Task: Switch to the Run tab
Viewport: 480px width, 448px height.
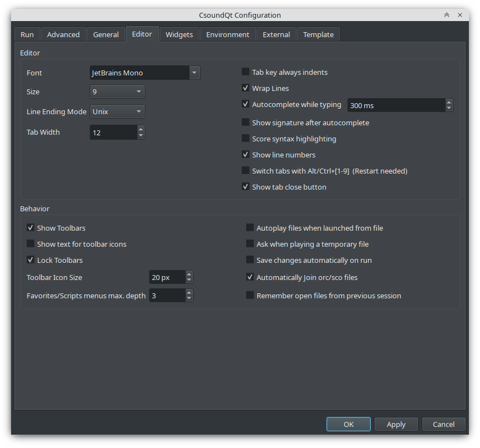Action: [27, 34]
